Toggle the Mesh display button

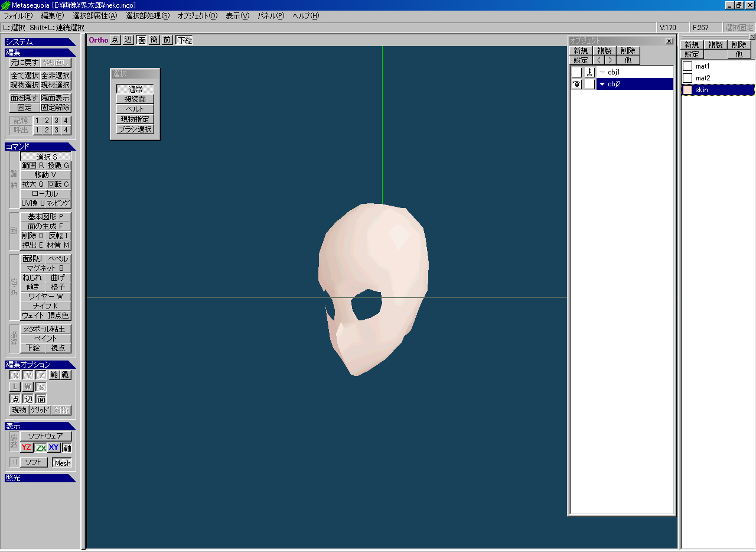pos(62,463)
